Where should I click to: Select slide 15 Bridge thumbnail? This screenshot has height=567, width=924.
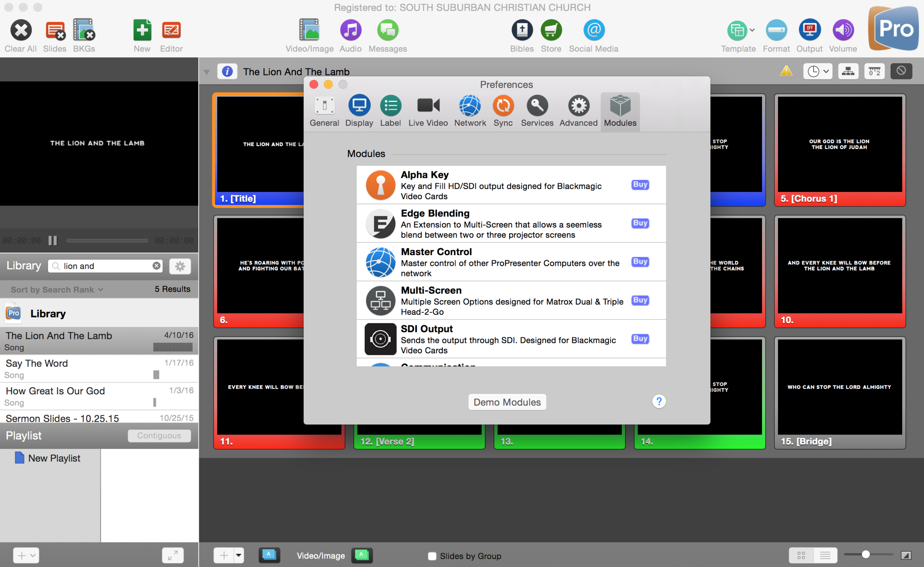point(840,392)
